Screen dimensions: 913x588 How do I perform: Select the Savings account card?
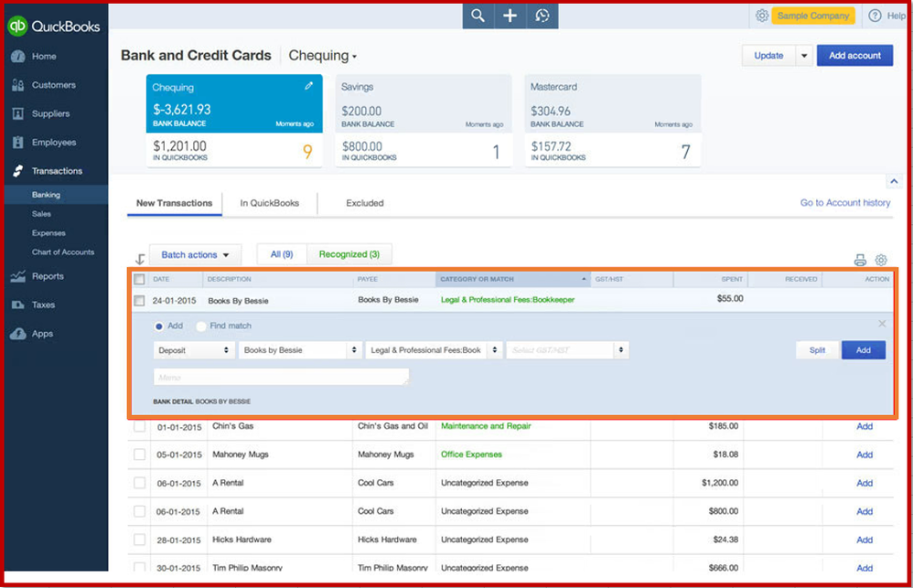tap(424, 121)
